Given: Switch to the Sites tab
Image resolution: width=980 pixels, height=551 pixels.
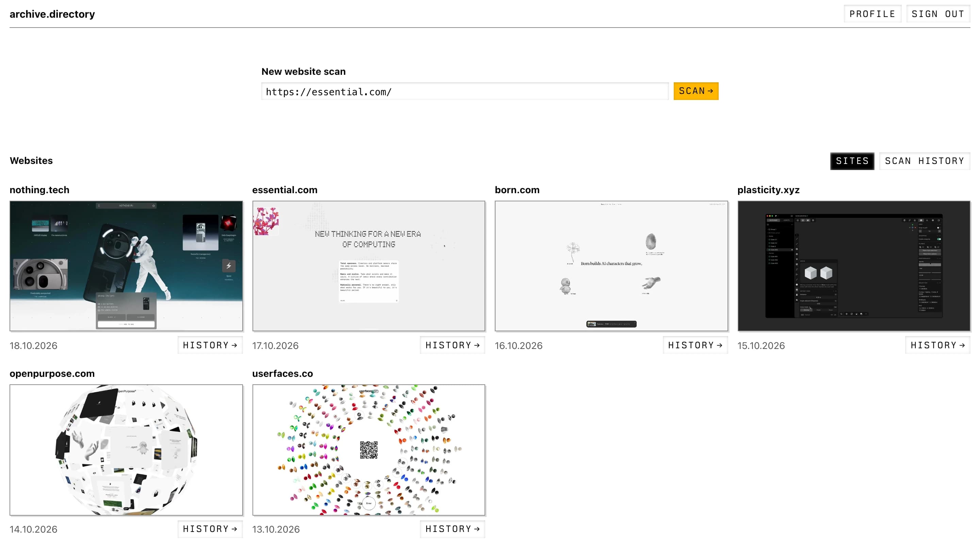Looking at the screenshot, I should pos(852,161).
